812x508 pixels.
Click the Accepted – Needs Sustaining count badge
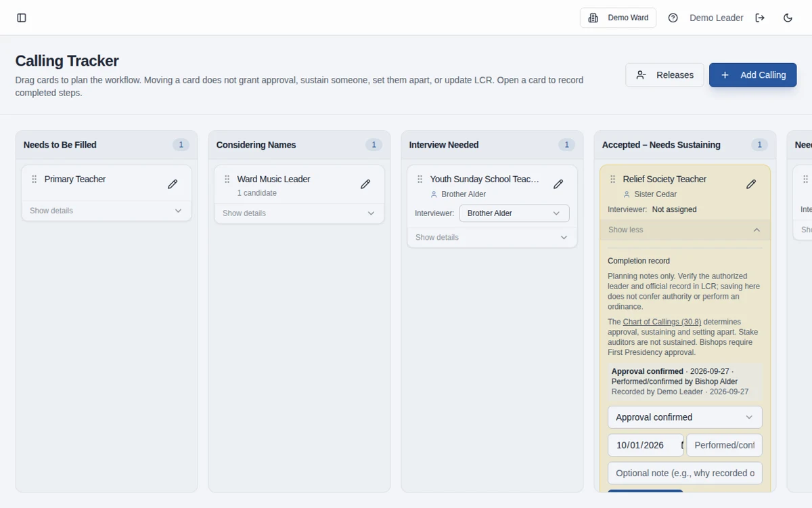pos(759,145)
